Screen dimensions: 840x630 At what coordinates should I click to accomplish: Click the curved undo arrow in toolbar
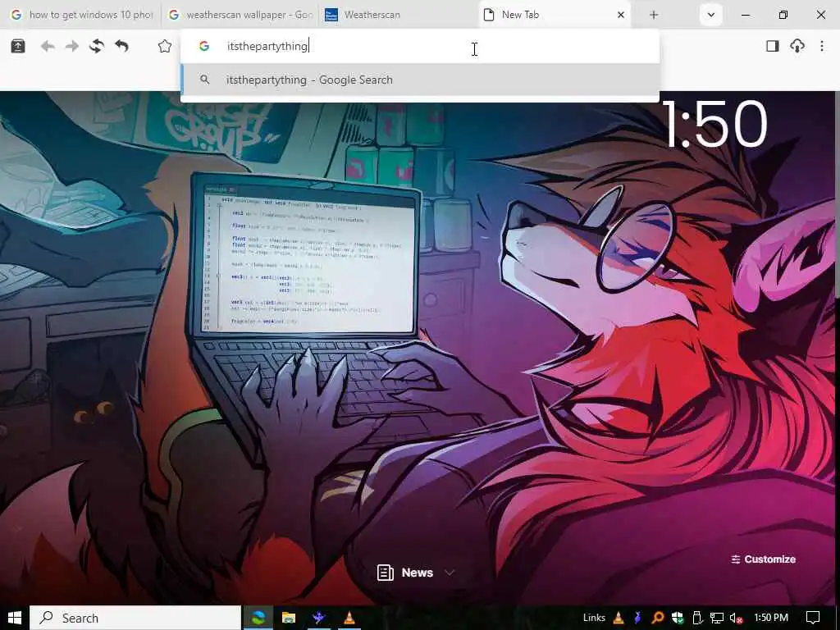point(121,47)
